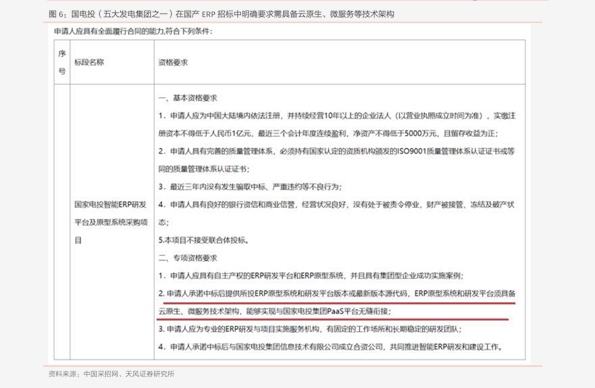Click the line mentioning ISO9001 certification
595x388 pixels.
coord(337,151)
